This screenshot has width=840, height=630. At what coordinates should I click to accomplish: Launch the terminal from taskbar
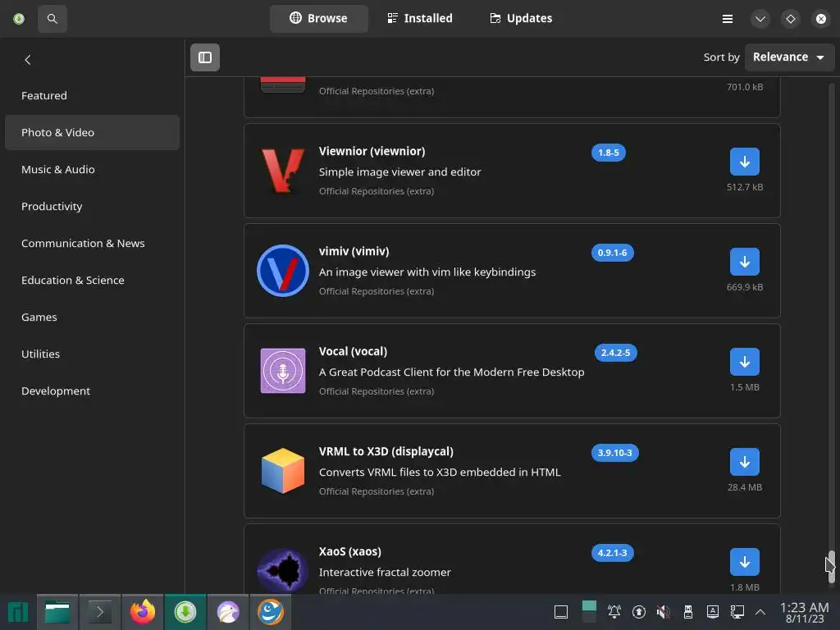tap(99, 612)
